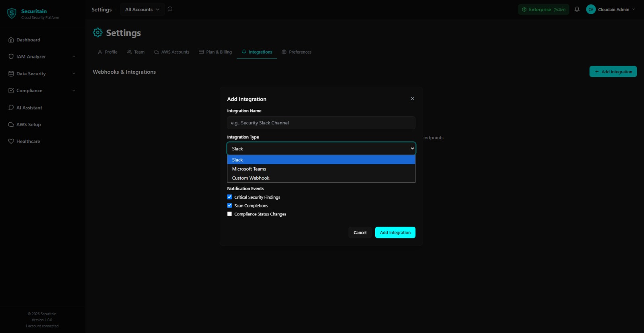The width and height of the screenshot is (644, 333).
Task: Close the Add Integration dialog
Action: (x=412, y=99)
